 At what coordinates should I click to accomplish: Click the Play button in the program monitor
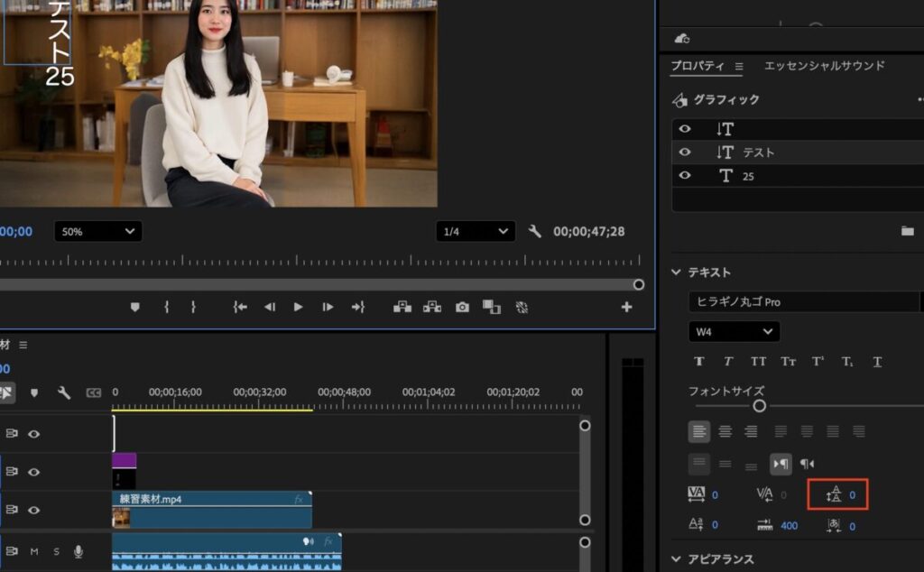pyautogui.click(x=298, y=307)
